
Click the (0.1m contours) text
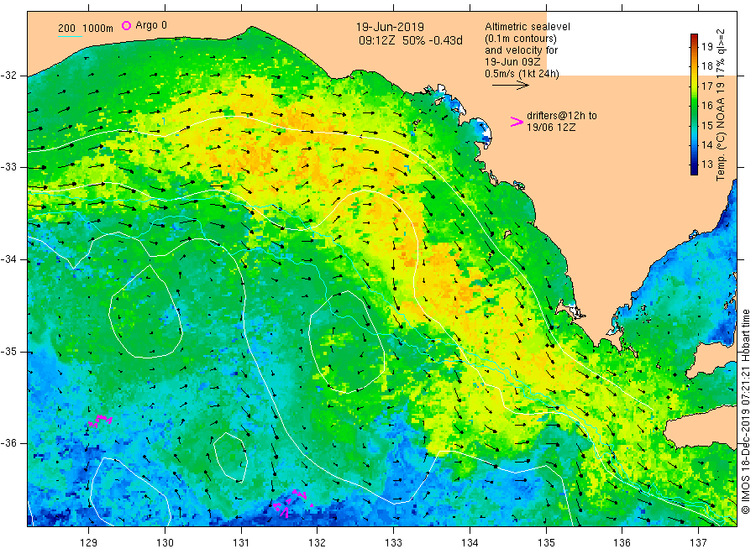click(520, 39)
